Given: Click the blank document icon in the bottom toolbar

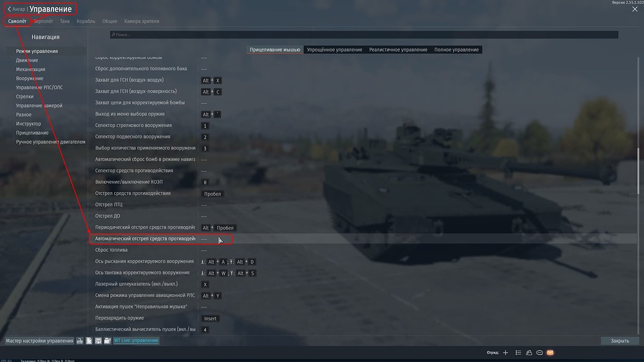Looking at the screenshot, I should click(x=89, y=341).
